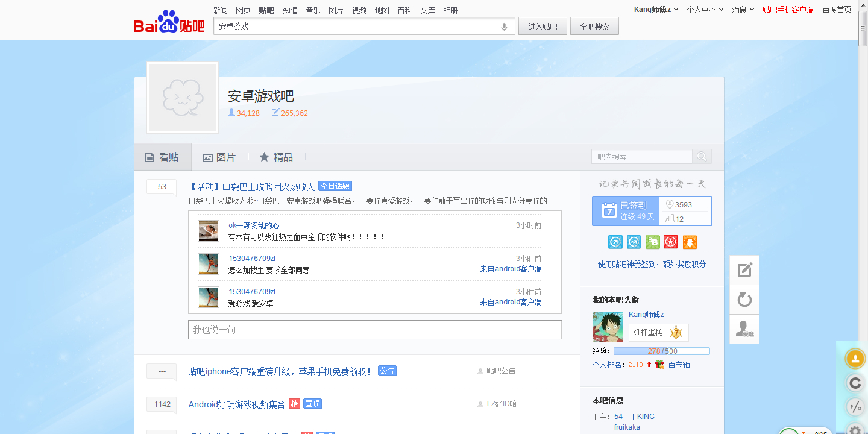Open forum owner 54丁丁KING profile
Viewport: 868px width, 434px height.
[x=634, y=417]
